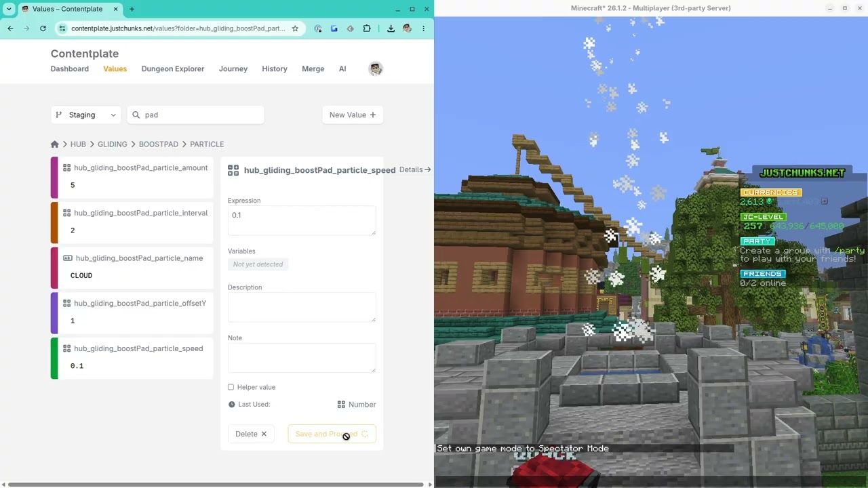The width and height of the screenshot is (868, 488).
Task: Switch to the Merge tab
Action: pos(313,68)
